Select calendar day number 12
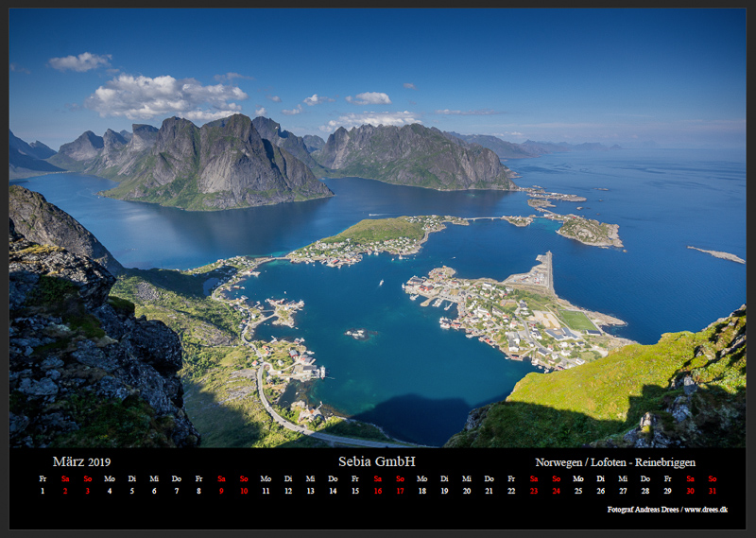 tap(288, 491)
